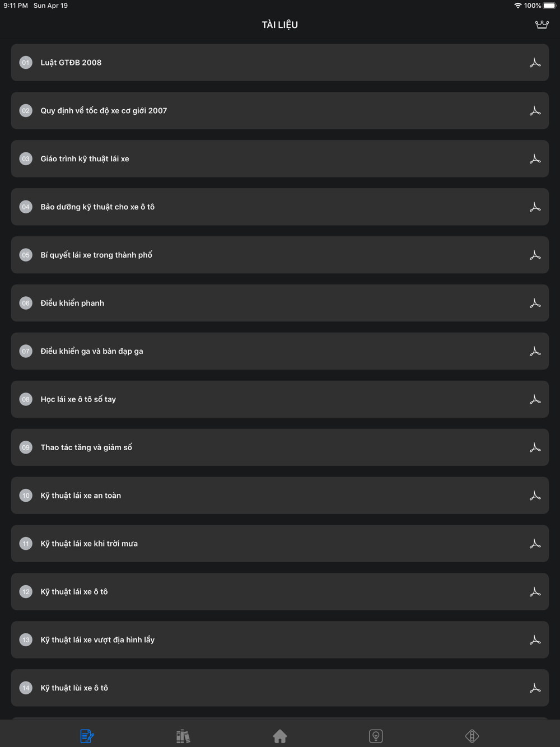
Task: Click PDF icon for Kỹ thuật lùi xe ô tô
Action: 535,688
